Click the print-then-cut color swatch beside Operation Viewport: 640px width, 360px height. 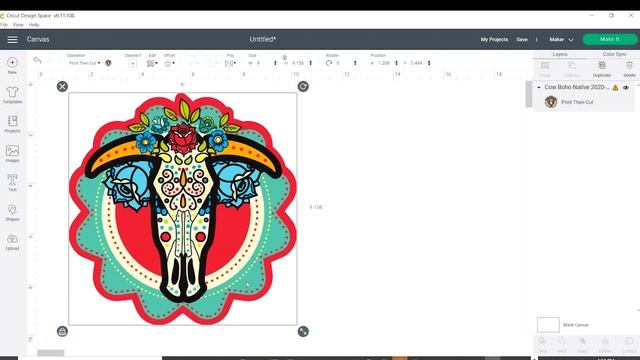[x=108, y=63]
